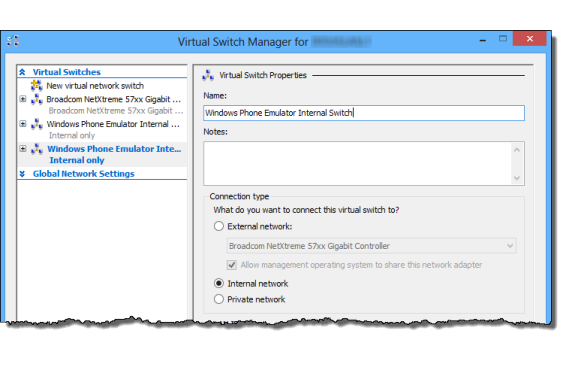Click the unselected Windows Phone Emulator switch icon
The image size is (563, 366).
(37, 124)
